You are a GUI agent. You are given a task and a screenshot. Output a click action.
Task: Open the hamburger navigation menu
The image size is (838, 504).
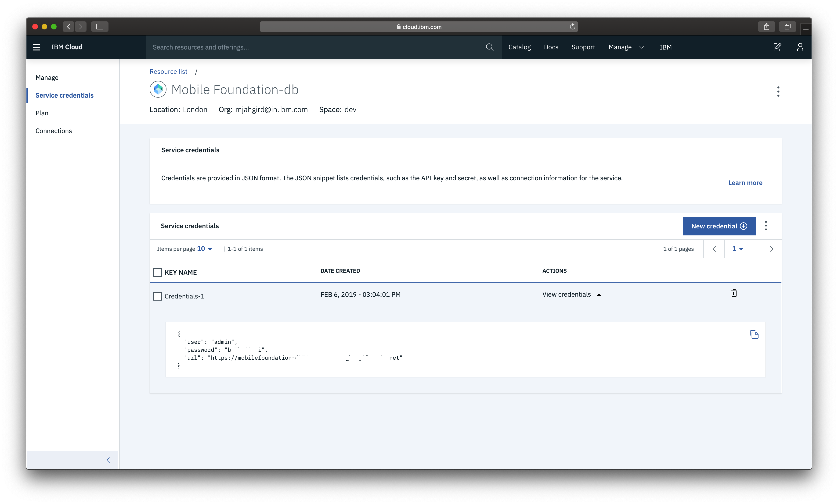pyautogui.click(x=36, y=47)
